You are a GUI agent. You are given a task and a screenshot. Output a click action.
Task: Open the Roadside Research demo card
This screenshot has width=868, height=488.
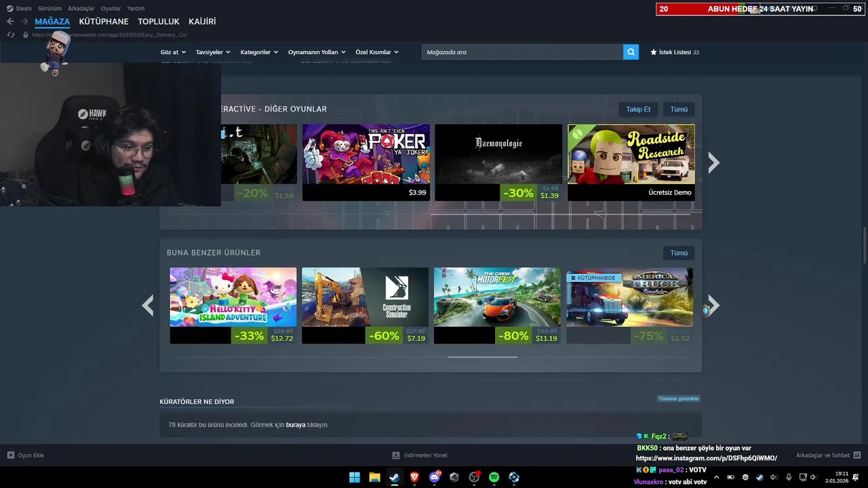pyautogui.click(x=631, y=163)
